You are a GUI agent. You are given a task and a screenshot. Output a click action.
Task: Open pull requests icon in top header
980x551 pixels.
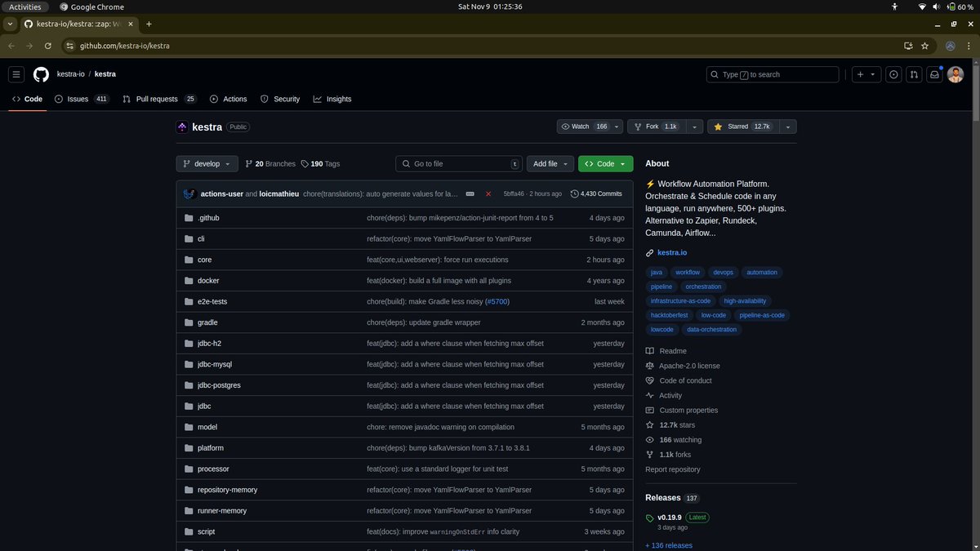(914, 74)
